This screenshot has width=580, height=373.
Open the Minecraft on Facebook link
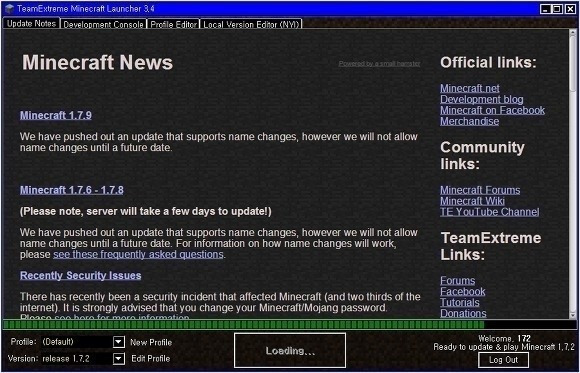coord(492,110)
